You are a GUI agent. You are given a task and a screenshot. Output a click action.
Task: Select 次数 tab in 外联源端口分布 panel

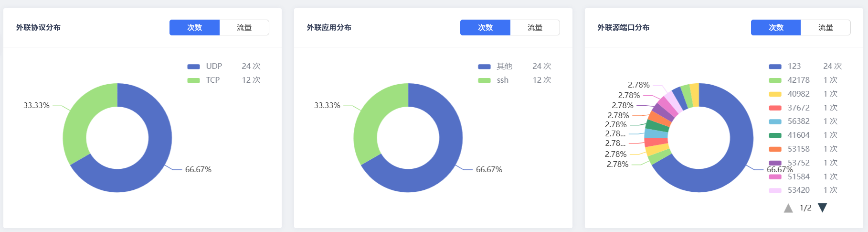pos(776,28)
